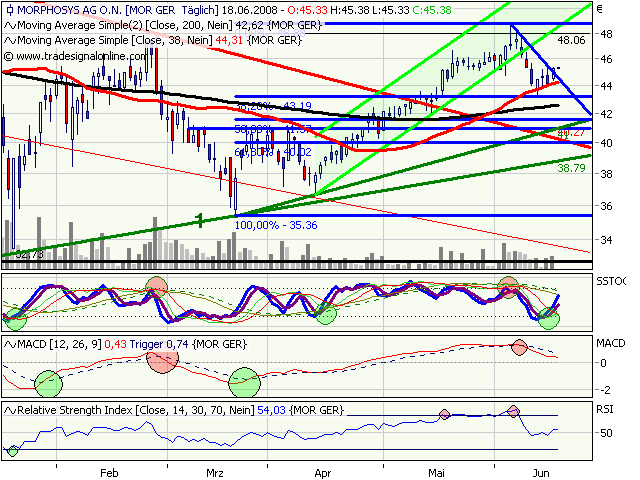Click the green stochastic circle at the chart's left edge

pyautogui.click(x=15, y=319)
